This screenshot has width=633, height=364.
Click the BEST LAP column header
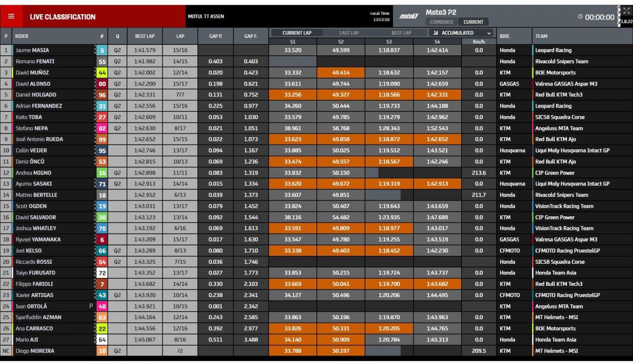tap(145, 36)
